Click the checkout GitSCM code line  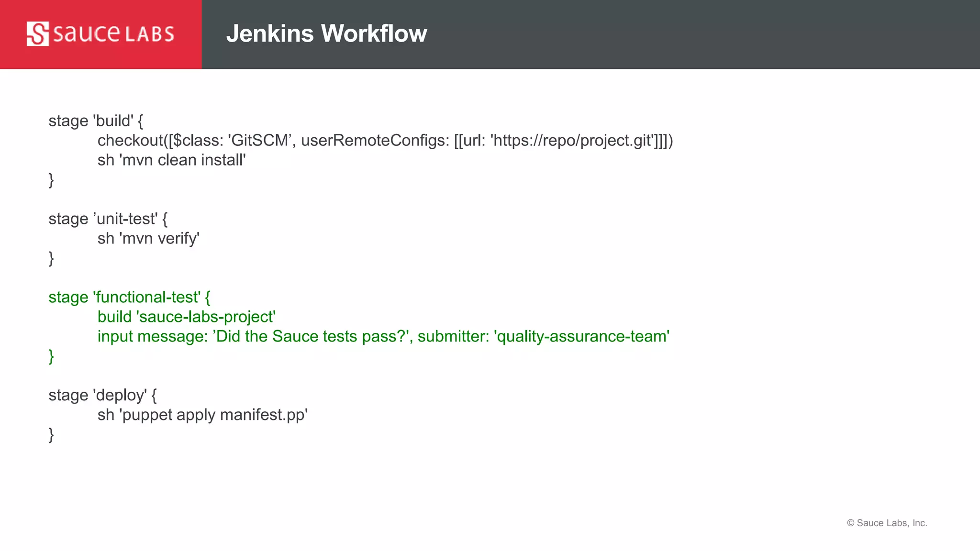pos(385,141)
